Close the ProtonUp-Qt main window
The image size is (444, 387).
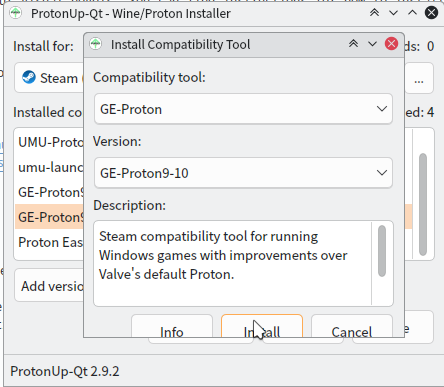pos(431,13)
